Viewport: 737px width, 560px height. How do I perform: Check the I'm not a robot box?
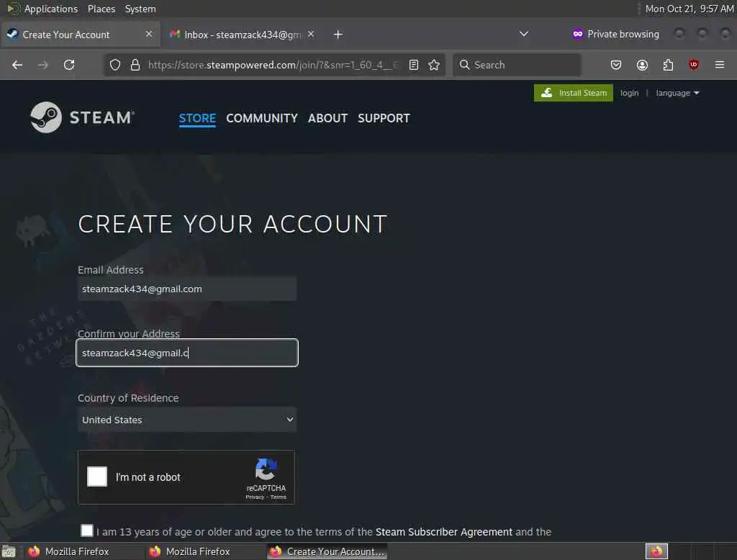click(97, 477)
